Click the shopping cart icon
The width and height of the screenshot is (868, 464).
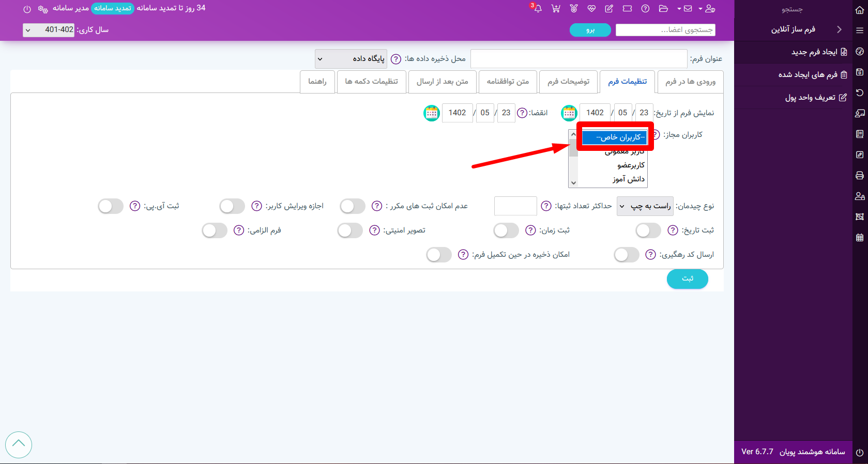click(x=556, y=9)
